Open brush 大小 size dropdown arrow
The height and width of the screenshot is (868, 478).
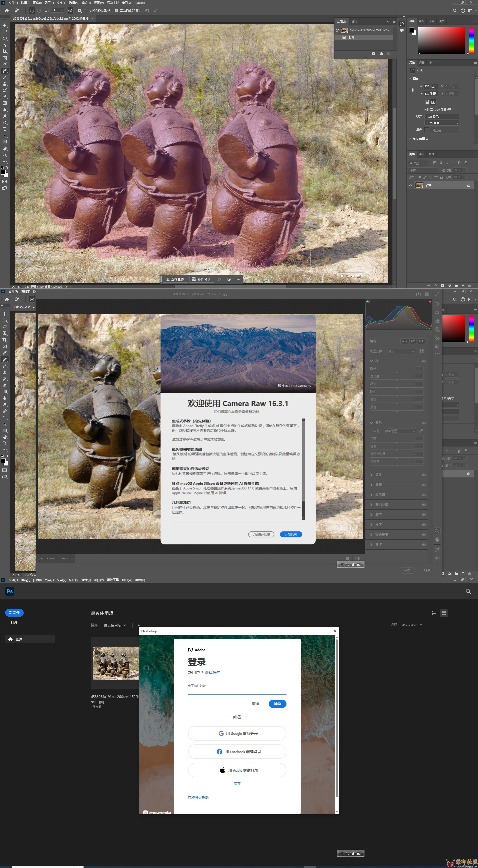coord(62,11)
